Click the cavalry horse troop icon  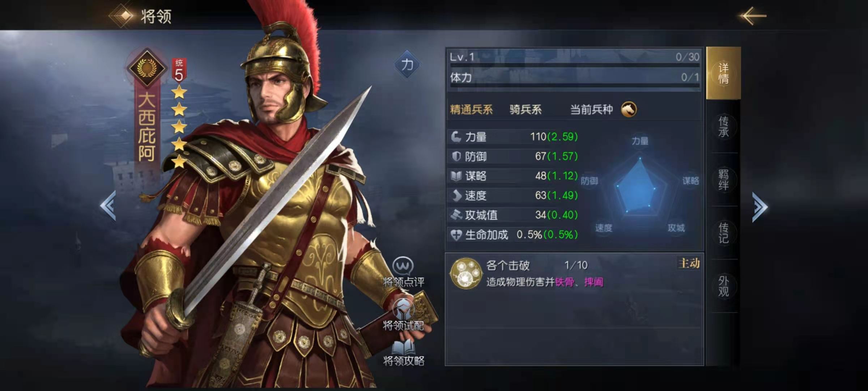pos(629,109)
